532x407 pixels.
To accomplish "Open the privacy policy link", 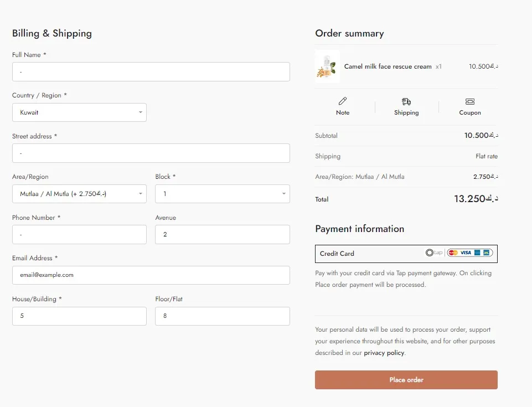I will [x=384, y=353].
